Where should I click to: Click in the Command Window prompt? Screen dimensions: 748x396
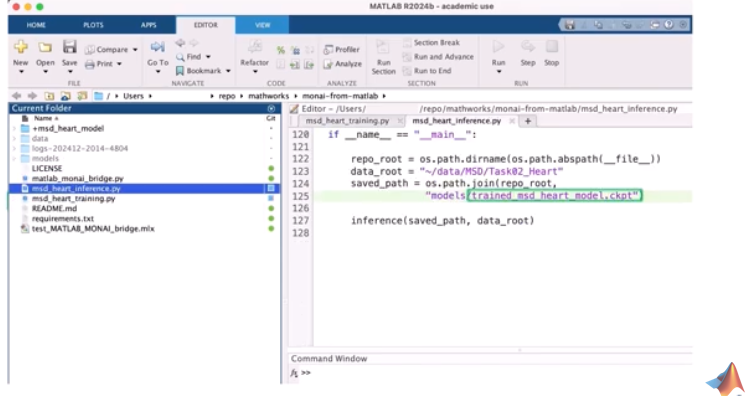[x=496, y=373]
